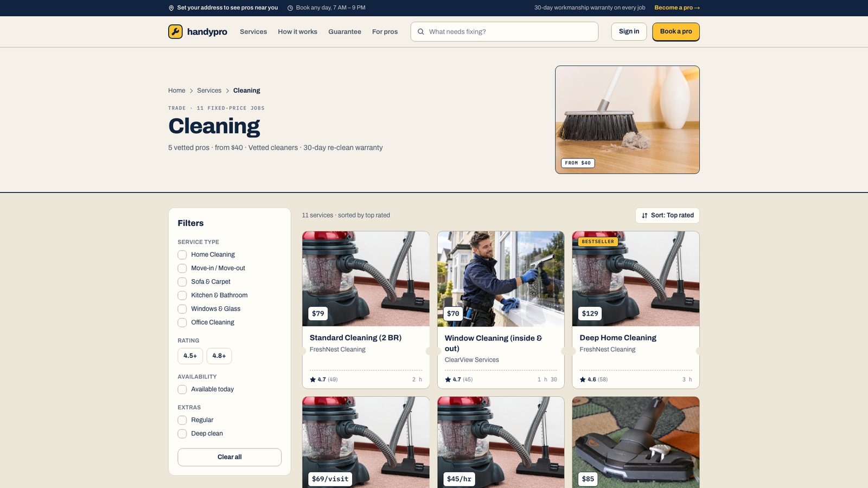
Task: Click the handypro wrench logo icon
Action: click(x=175, y=31)
